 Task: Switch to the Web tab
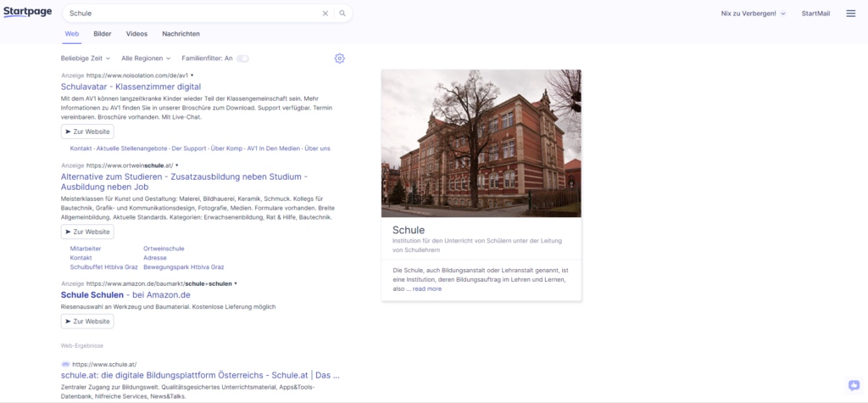(x=72, y=34)
